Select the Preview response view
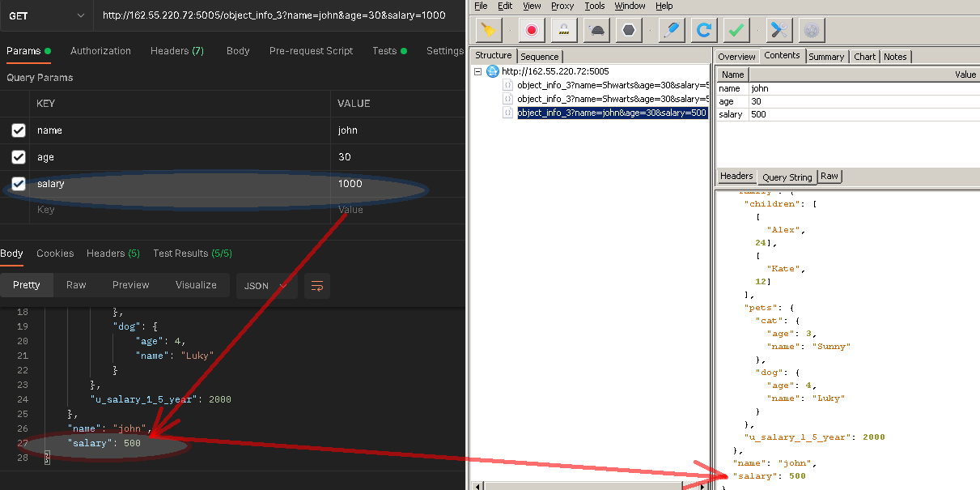Screen dimensions: 980x490 [x=131, y=285]
